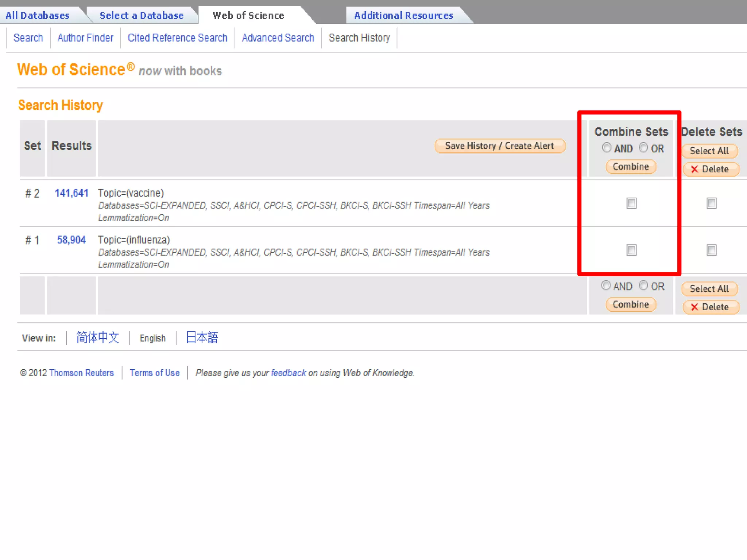This screenshot has width=747, height=560.
Task: Select bottom AND radio button
Action: (x=606, y=285)
